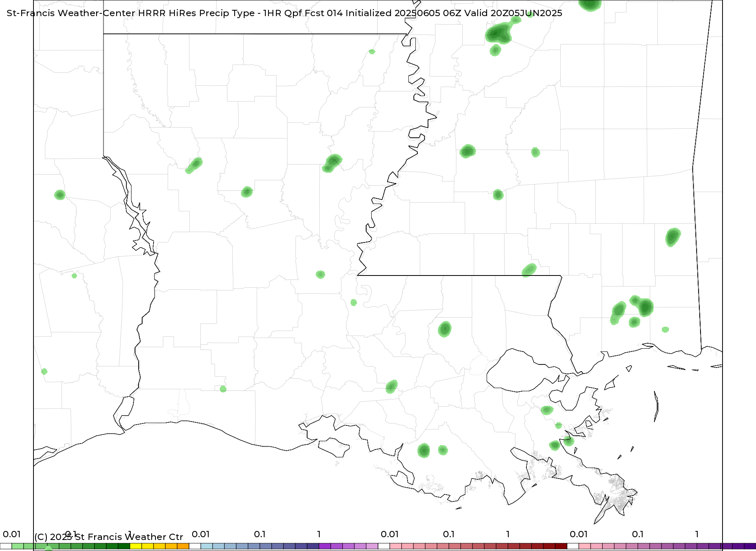Click the 1 label above the blue-purple scale

click(319, 534)
